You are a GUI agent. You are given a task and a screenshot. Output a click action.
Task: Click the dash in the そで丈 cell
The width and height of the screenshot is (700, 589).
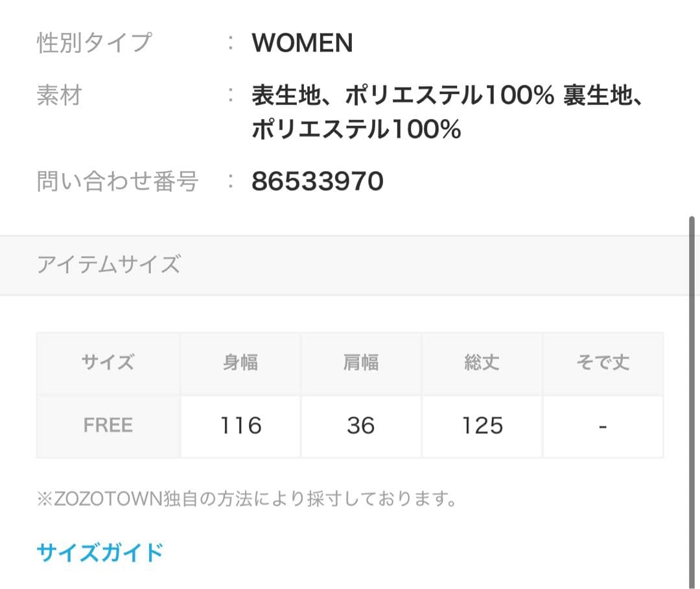tap(603, 426)
